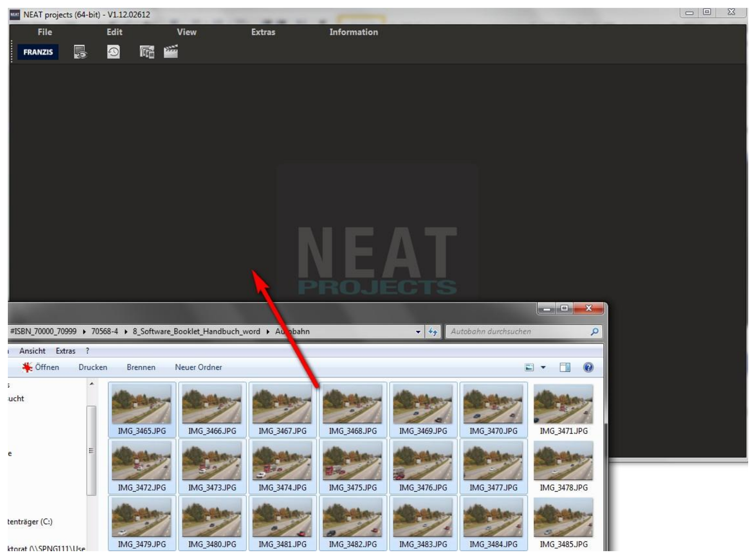The image size is (756, 559).
Task: Click the blue help icon in Explorer
Action: tap(588, 367)
